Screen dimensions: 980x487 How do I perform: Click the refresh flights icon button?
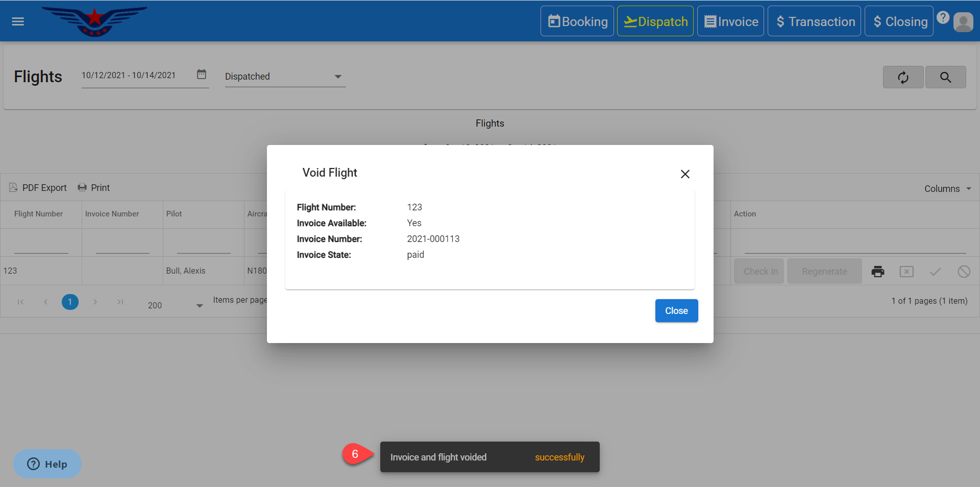[903, 77]
